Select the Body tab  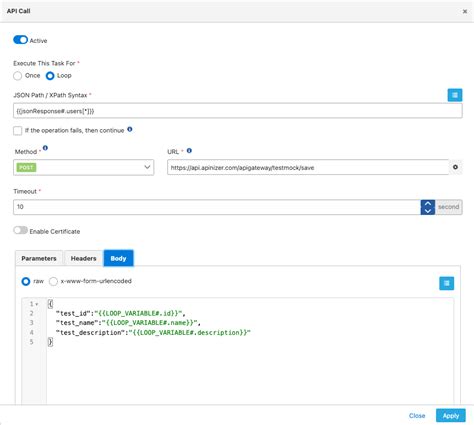coord(118,258)
